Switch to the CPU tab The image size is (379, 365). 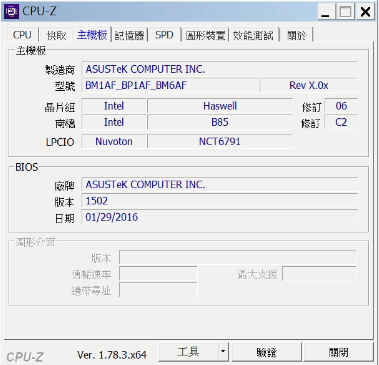click(x=22, y=35)
